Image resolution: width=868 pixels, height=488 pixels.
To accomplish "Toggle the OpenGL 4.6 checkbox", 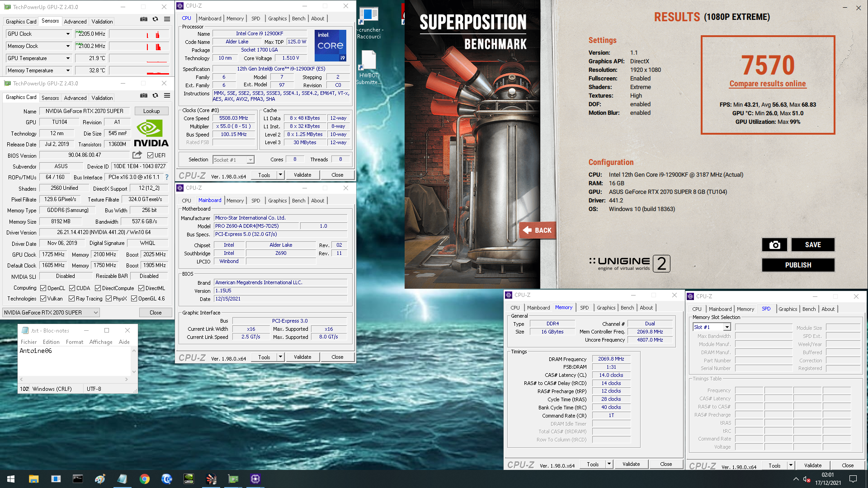I will coord(134,299).
